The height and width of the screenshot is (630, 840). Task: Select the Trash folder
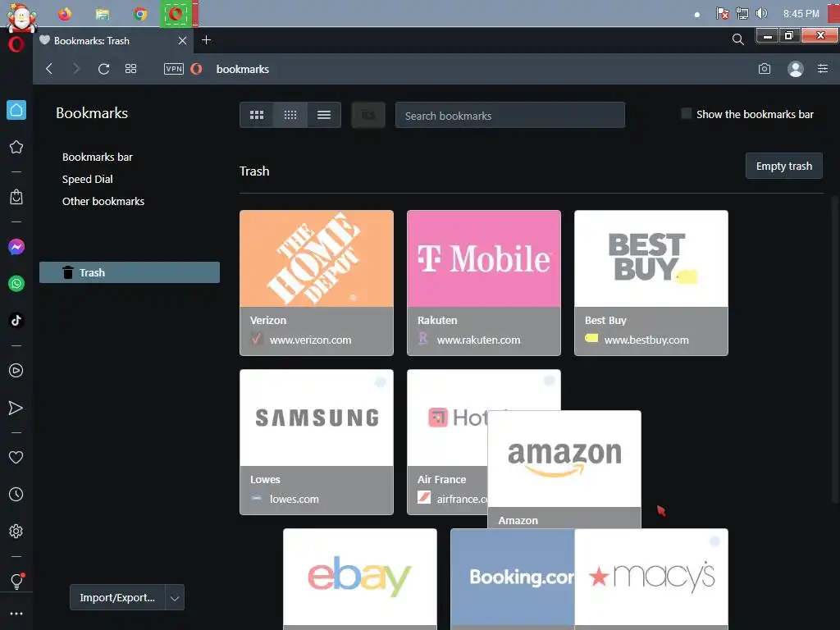coord(130,272)
